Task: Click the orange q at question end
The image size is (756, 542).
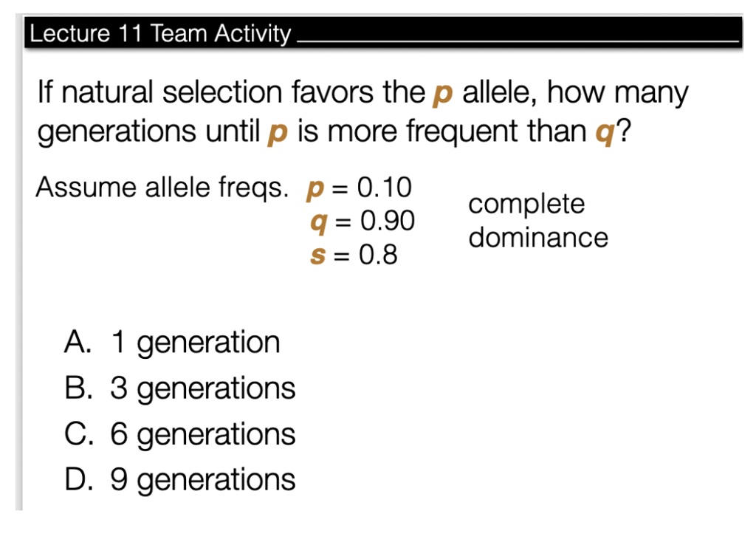Action: [605, 133]
